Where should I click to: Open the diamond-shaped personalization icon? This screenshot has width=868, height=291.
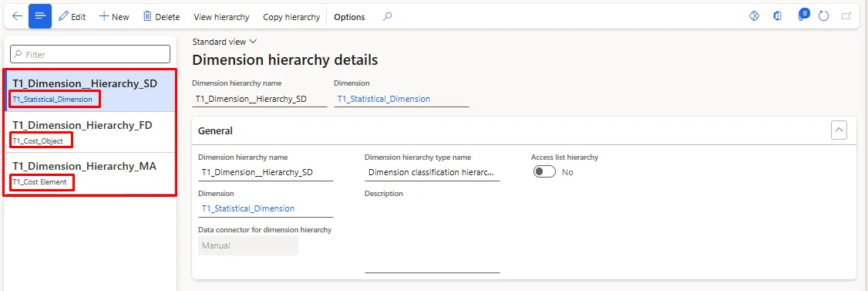pyautogui.click(x=753, y=16)
